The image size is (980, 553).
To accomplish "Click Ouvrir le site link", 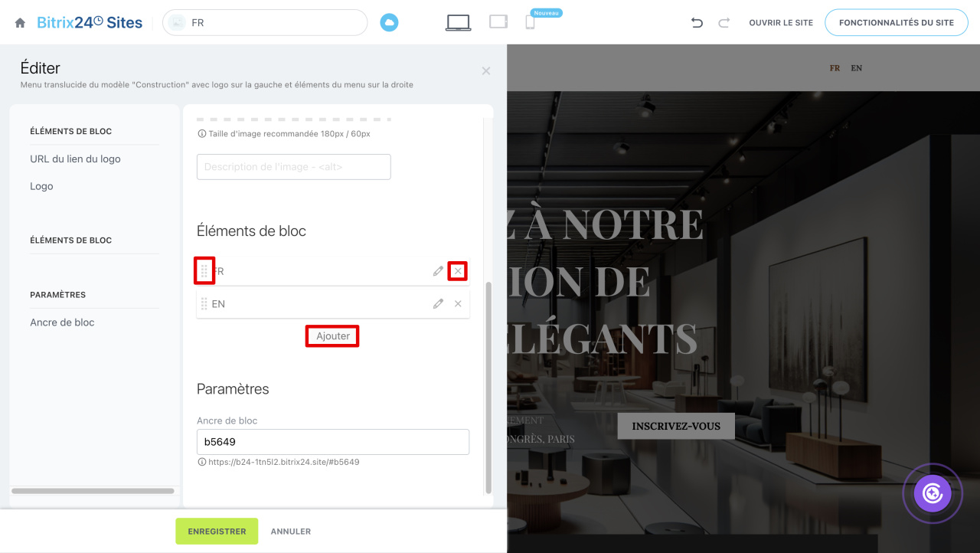I will coord(781,23).
